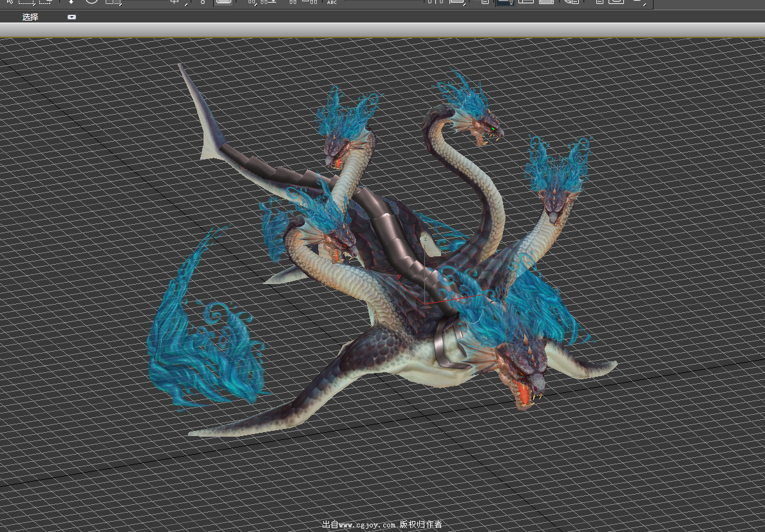Viewport: 765px width, 532px height.
Task: Open the Material Editor
Action: pos(571,2)
